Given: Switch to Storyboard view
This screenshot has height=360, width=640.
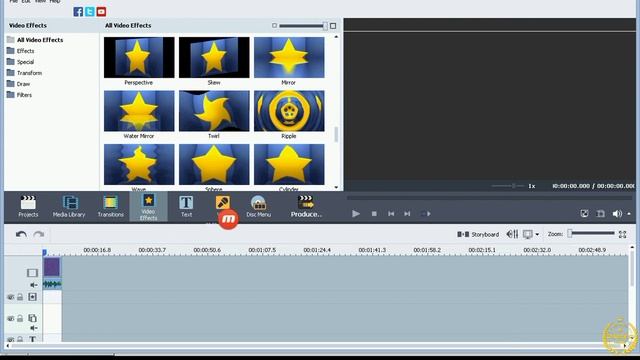Looking at the screenshot, I should tap(478, 234).
